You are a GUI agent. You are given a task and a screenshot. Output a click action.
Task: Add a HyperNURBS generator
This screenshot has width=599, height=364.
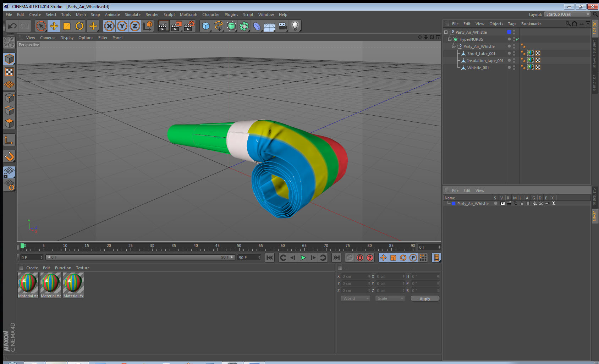(x=231, y=26)
